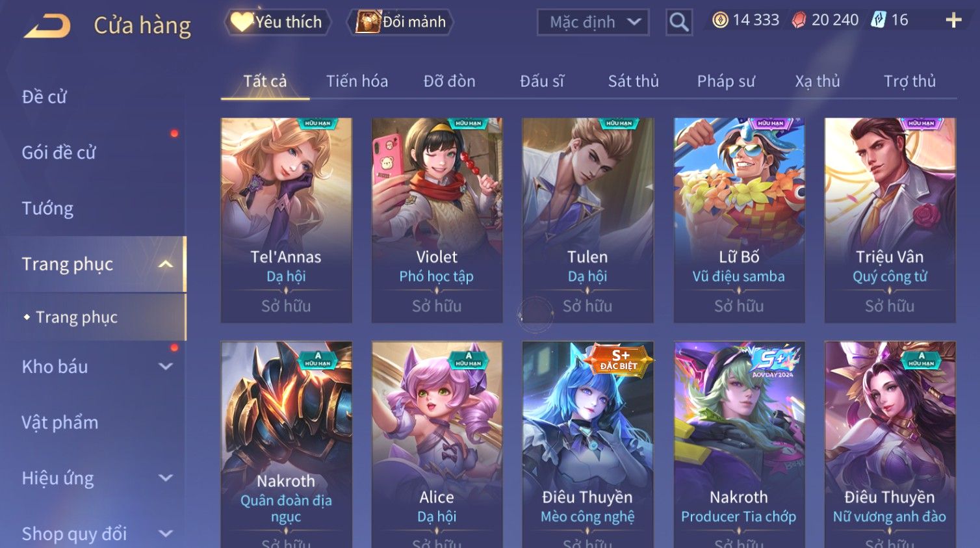Open Gói đề cử in sidebar
Image resolution: width=980 pixels, height=548 pixels.
click(58, 153)
